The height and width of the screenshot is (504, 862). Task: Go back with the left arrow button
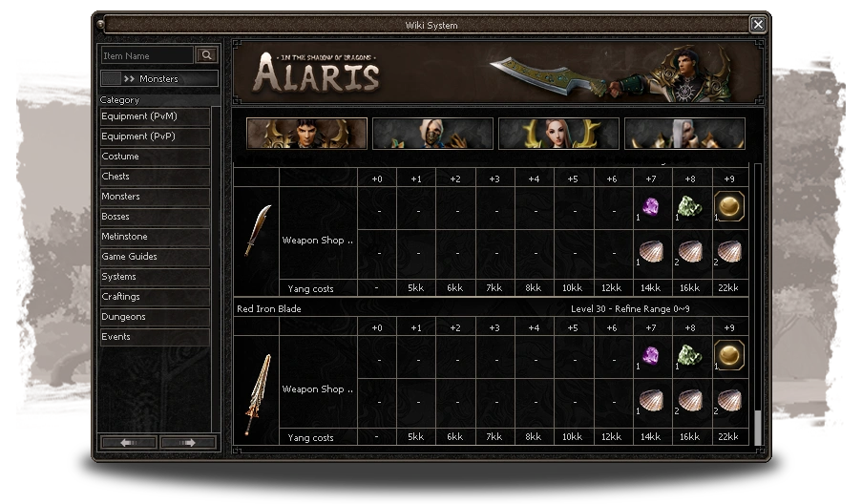click(x=129, y=443)
